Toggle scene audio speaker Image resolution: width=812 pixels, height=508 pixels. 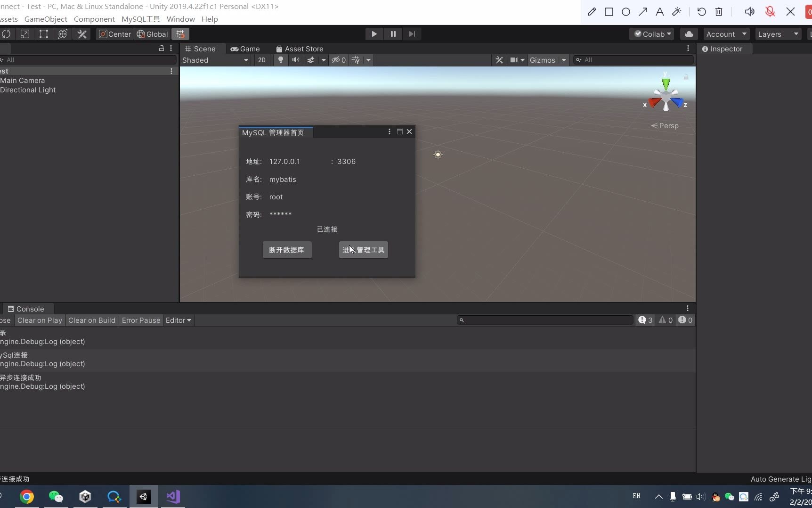(296, 60)
